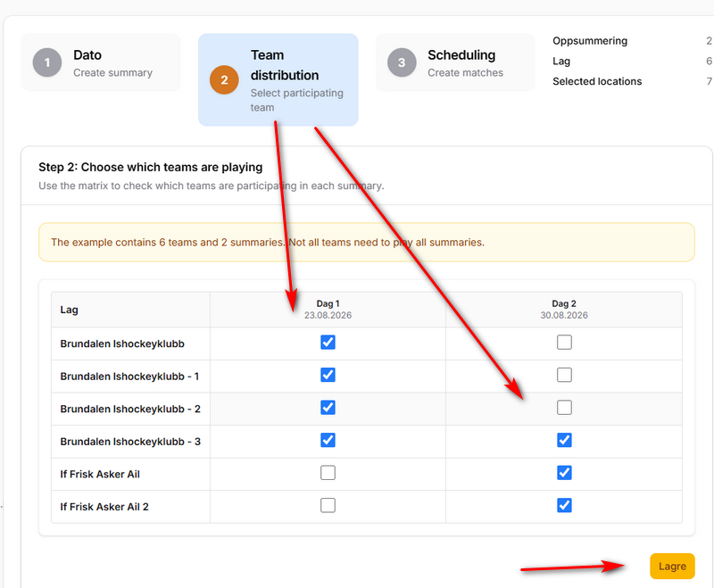This screenshot has height=588, width=714.
Task: Check If Frisk Asker Ail Dag 1
Action: 328,473
